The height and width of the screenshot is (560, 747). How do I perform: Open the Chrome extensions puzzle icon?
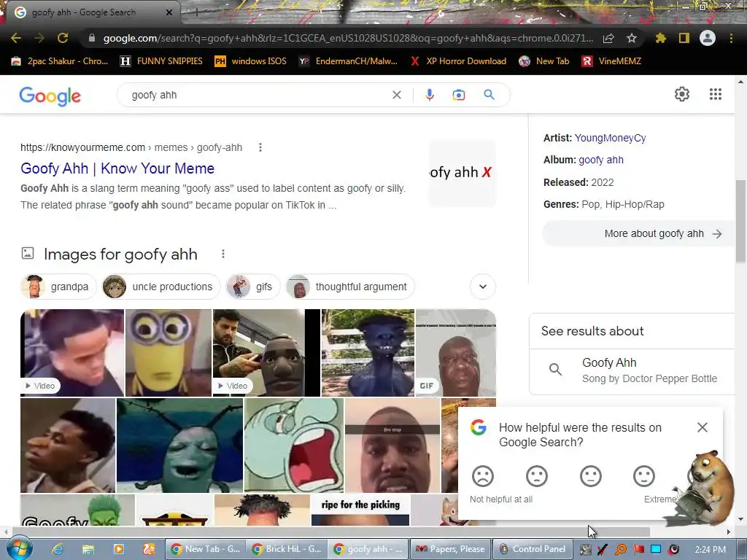(x=661, y=38)
